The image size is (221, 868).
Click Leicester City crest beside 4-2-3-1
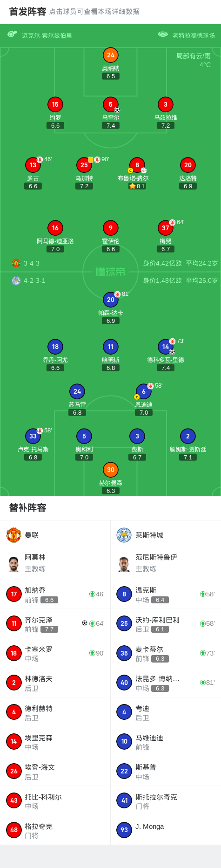(x=16, y=280)
